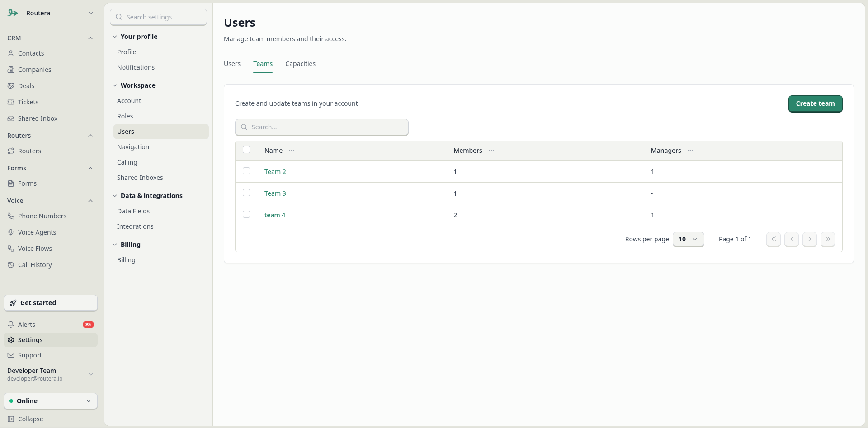Switch to the Capacities tab
Viewport: 868px width, 428px height.
tap(301, 64)
